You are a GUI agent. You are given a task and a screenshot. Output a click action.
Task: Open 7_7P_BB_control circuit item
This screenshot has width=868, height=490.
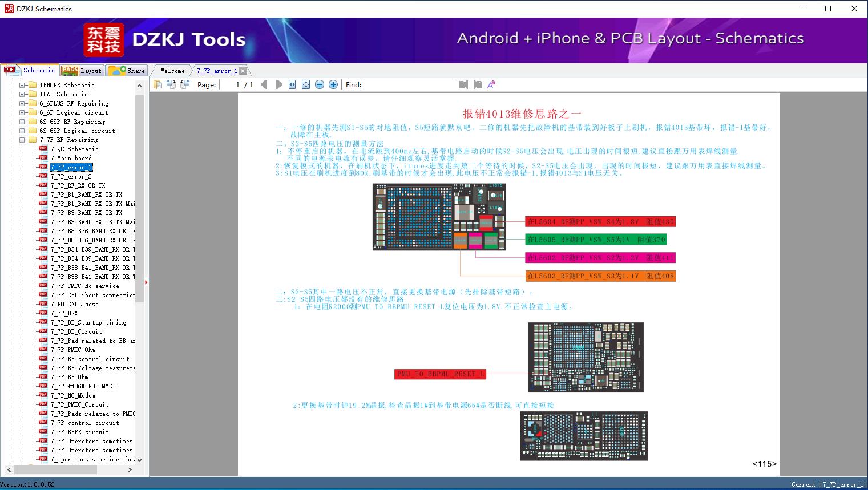(x=90, y=359)
